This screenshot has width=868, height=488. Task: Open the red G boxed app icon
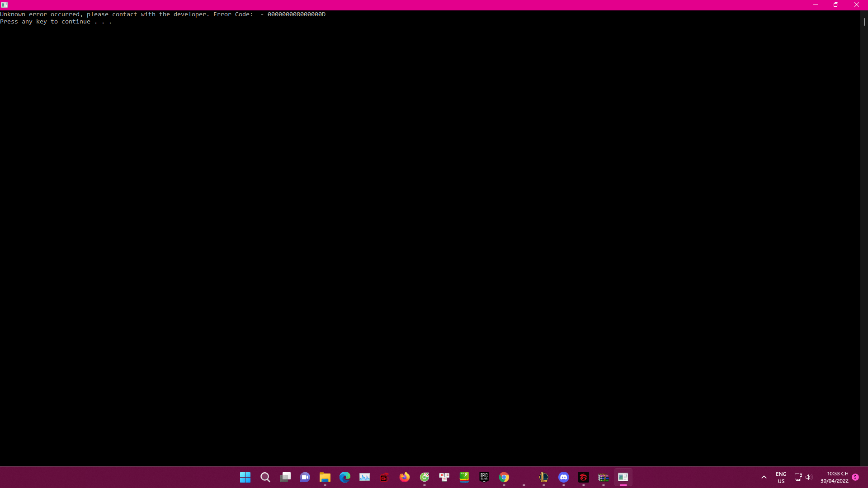pyautogui.click(x=385, y=477)
